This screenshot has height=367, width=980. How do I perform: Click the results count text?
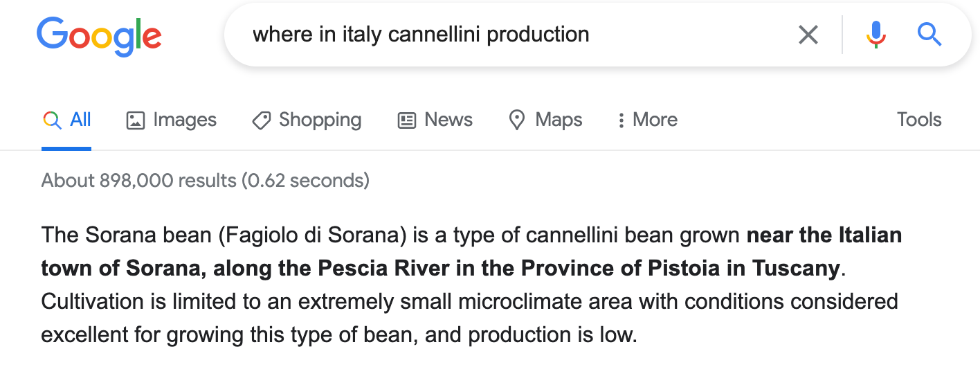206,181
